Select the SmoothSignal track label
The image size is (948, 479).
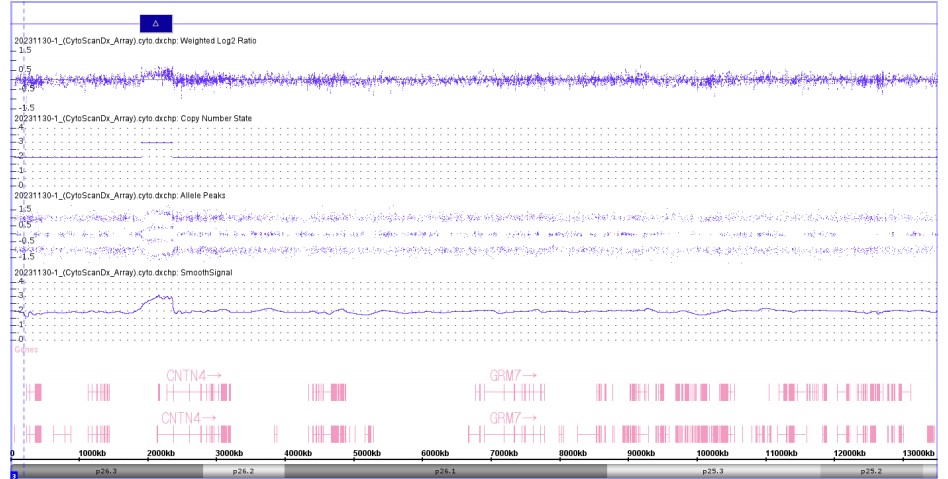point(124,272)
